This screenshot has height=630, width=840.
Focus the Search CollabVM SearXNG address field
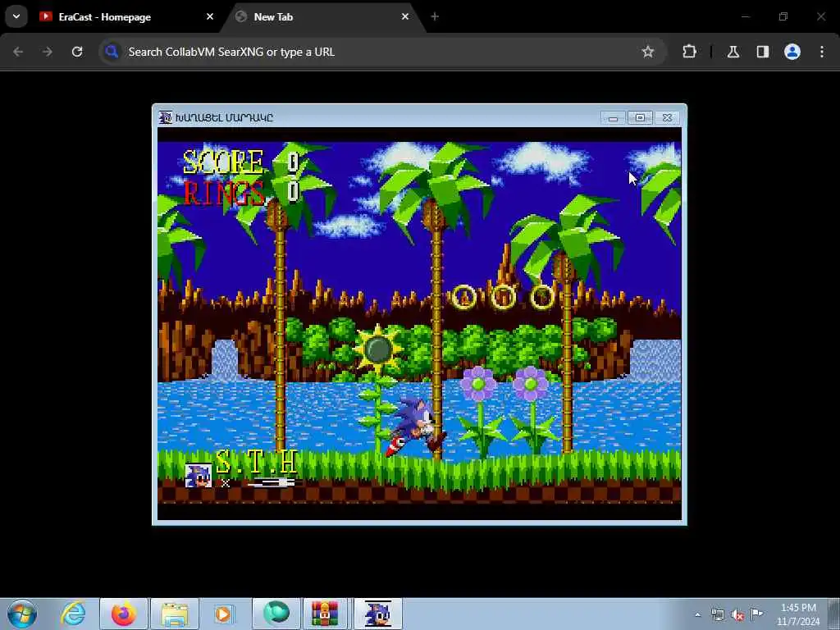coord(383,52)
